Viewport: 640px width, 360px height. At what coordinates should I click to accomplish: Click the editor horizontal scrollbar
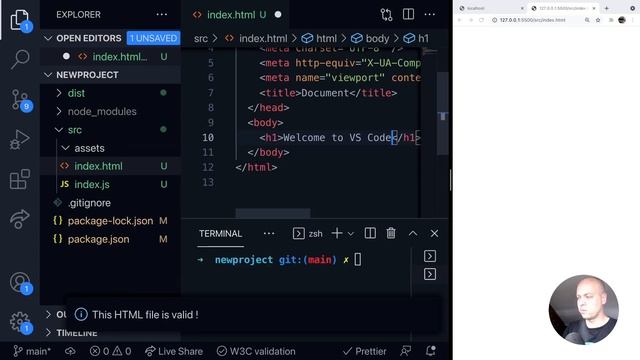click(273, 213)
